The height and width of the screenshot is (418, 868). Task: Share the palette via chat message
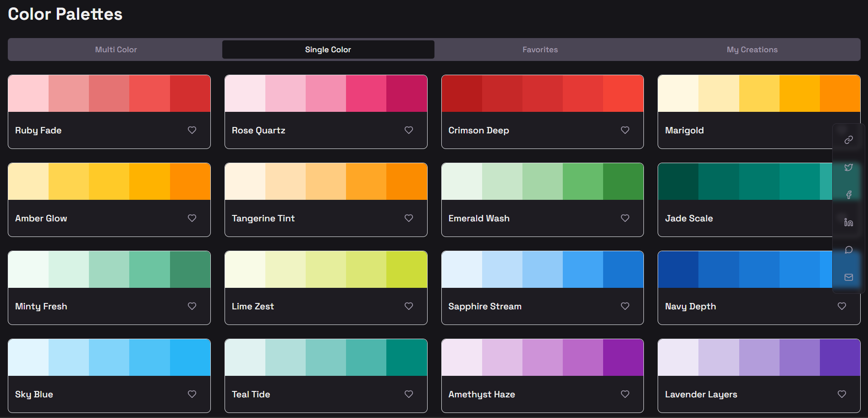[x=848, y=250]
